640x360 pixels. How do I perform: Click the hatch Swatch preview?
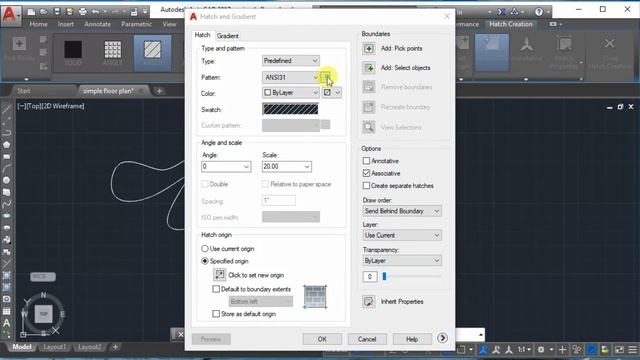click(290, 109)
